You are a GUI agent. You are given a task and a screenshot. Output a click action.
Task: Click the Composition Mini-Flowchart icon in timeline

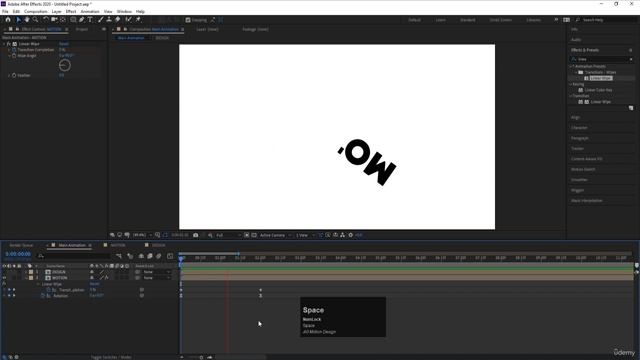point(119,256)
